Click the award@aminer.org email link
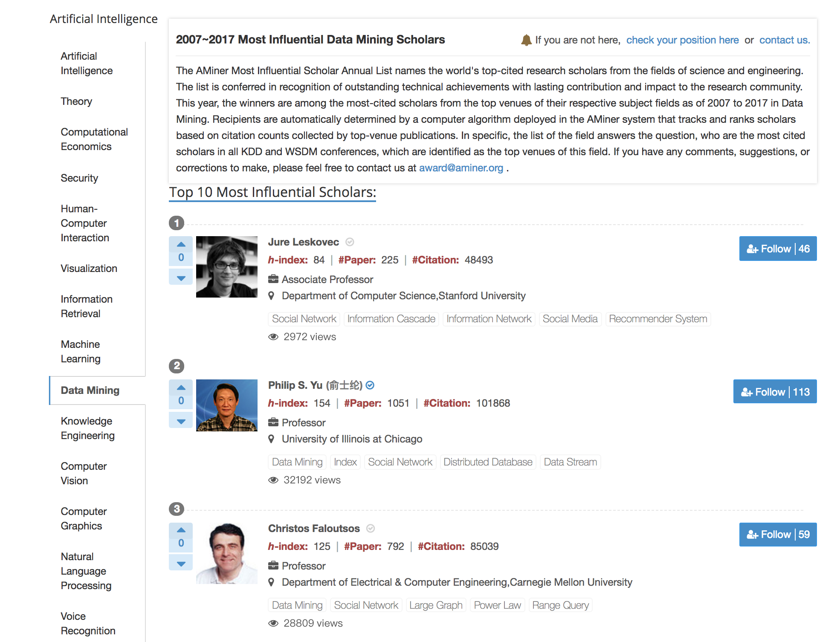The width and height of the screenshot is (840, 642). tap(461, 168)
